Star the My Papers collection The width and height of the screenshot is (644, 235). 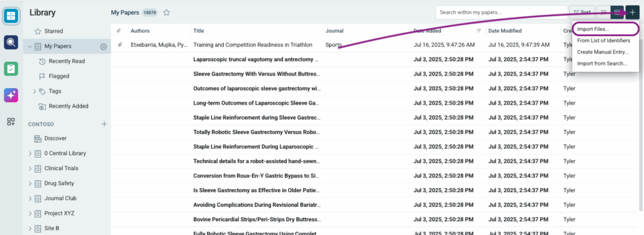pyautogui.click(x=166, y=13)
